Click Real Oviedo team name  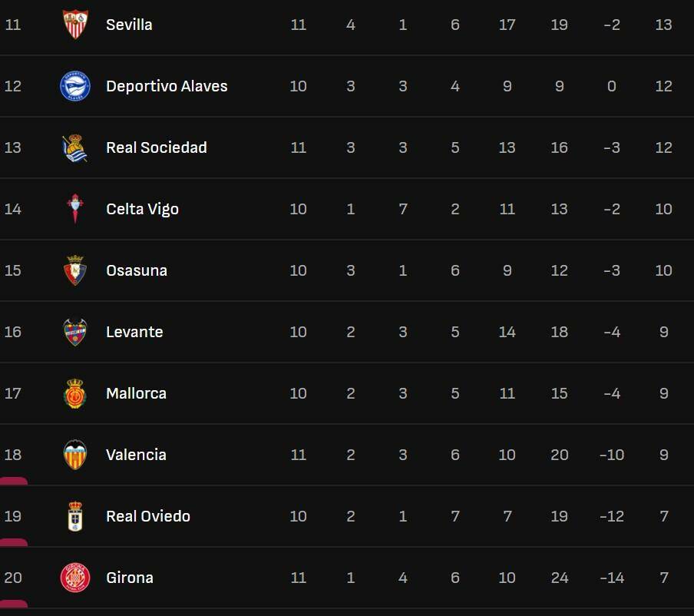[148, 516]
